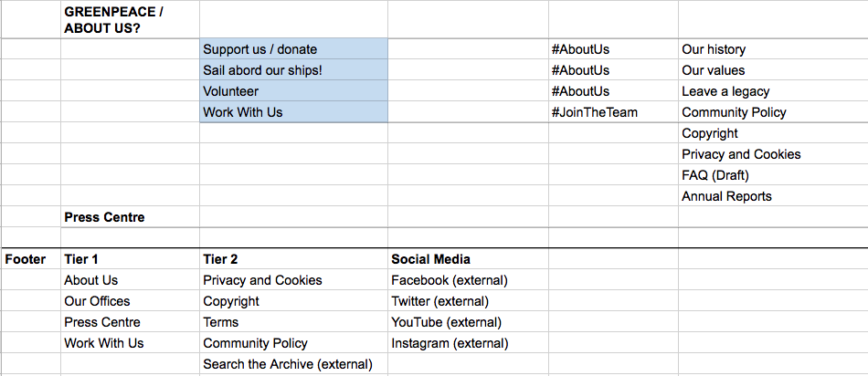Select the 'Instagram (external)' cell

pos(469,343)
